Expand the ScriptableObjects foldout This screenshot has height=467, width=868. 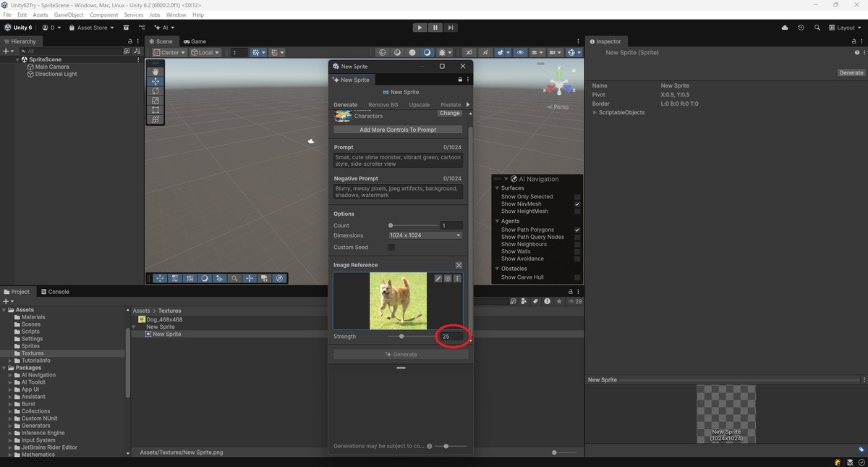click(x=595, y=112)
